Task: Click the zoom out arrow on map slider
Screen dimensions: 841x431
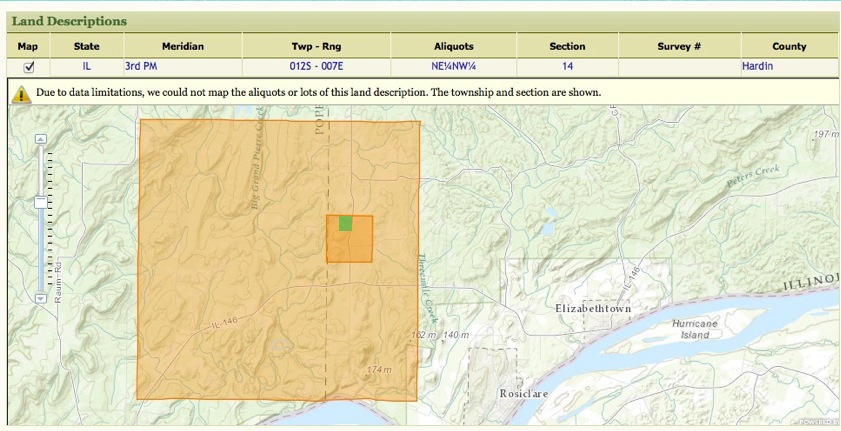Action: coord(41,298)
